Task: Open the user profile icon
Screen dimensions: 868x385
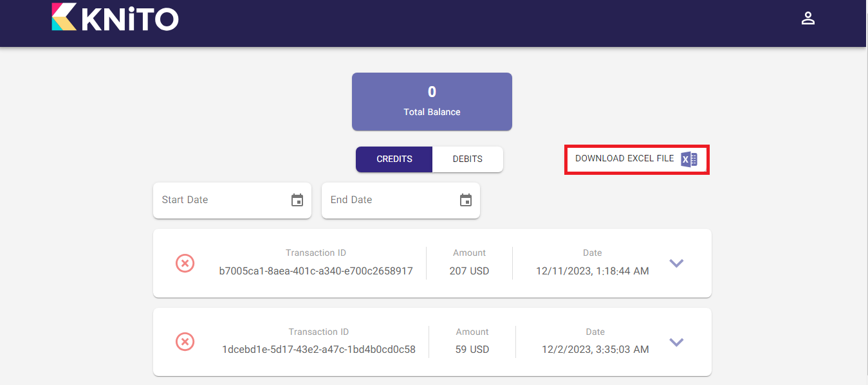Action: (808, 19)
